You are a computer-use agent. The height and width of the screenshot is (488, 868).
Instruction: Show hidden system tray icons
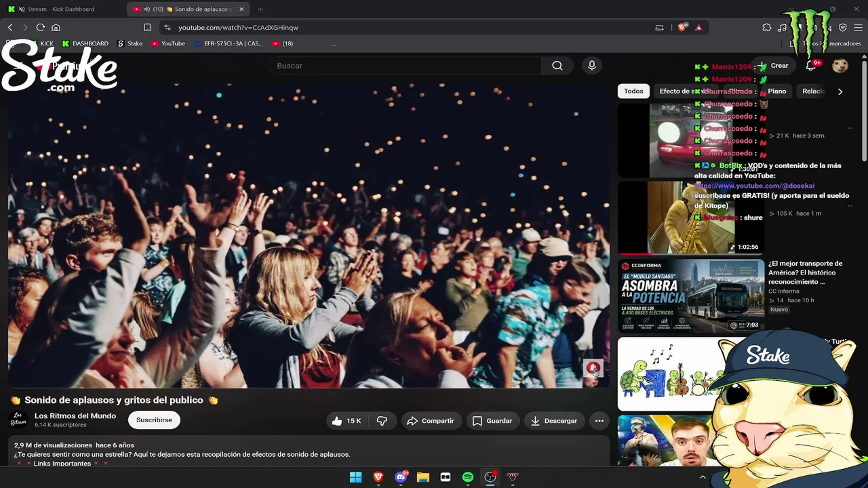(x=703, y=477)
